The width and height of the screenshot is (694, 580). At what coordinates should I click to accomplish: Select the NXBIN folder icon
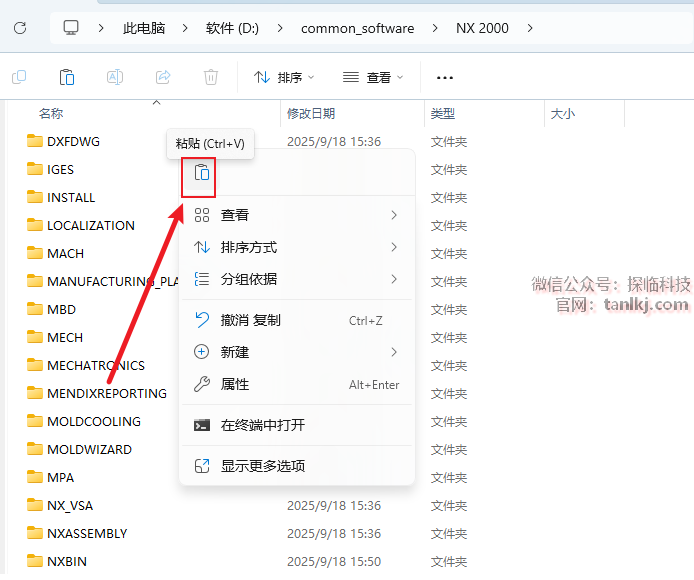pyautogui.click(x=35, y=561)
